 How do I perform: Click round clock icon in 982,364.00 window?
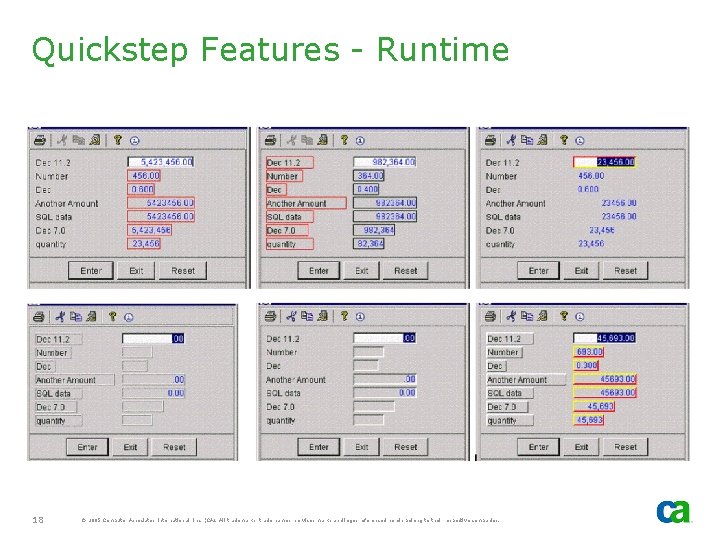[x=360, y=141]
